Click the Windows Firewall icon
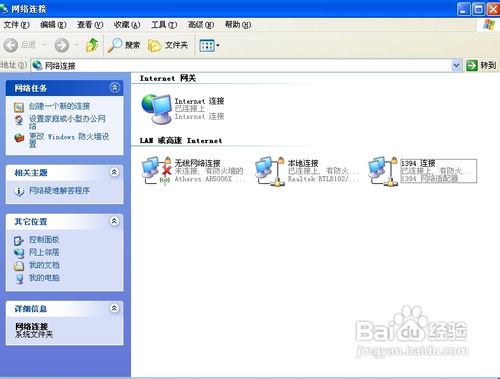The width and height of the screenshot is (500, 379). tap(19, 137)
